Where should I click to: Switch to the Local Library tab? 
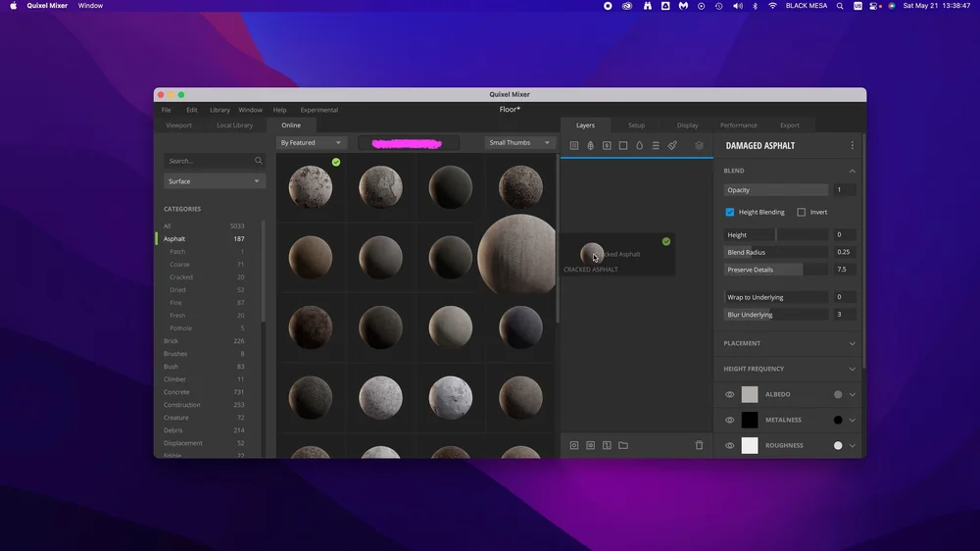[234, 125]
